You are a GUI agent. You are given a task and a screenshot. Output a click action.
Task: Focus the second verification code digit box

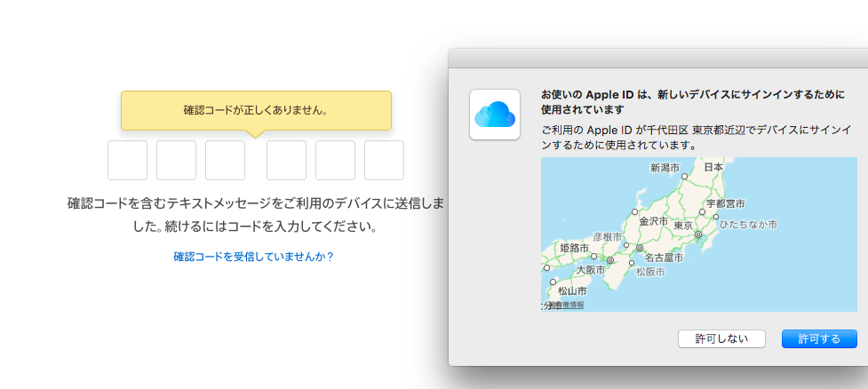(x=176, y=161)
